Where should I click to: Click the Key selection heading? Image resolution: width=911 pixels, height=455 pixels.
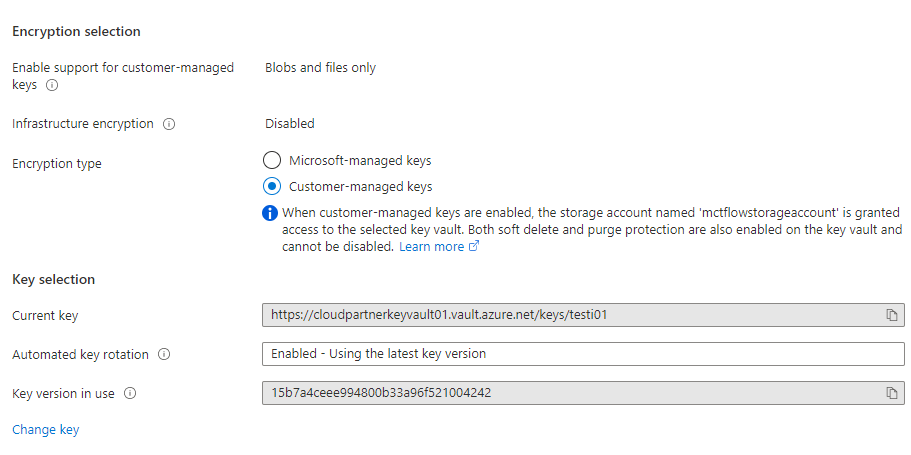(x=53, y=280)
